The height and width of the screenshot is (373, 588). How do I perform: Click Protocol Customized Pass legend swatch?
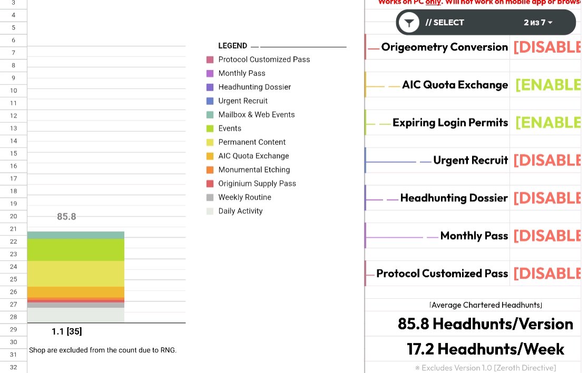pyautogui.click(x=210, y=60)
